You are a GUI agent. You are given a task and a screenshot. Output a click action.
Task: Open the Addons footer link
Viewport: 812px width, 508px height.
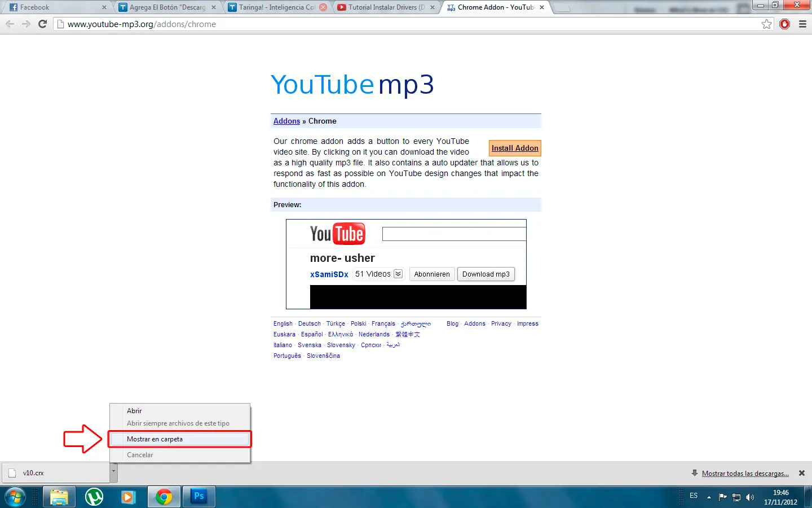coord(475,324)
